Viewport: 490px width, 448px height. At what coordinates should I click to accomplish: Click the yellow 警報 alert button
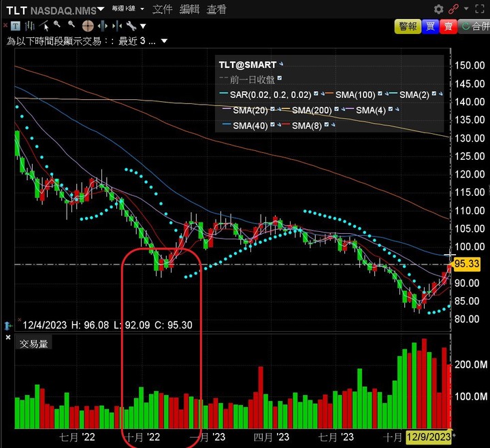408,27
